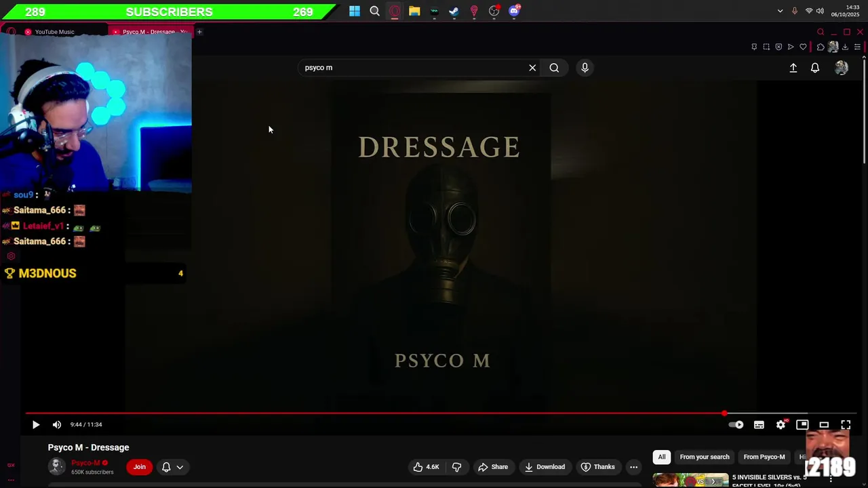Viewport: 868px width, 488px height.
Task: Click the progress bar scrubber handle
Action: click(x=724, y=413)
